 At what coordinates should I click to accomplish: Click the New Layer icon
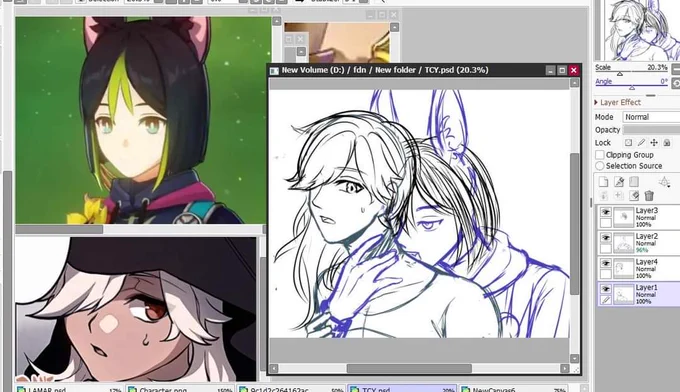(x=603, y=182)
